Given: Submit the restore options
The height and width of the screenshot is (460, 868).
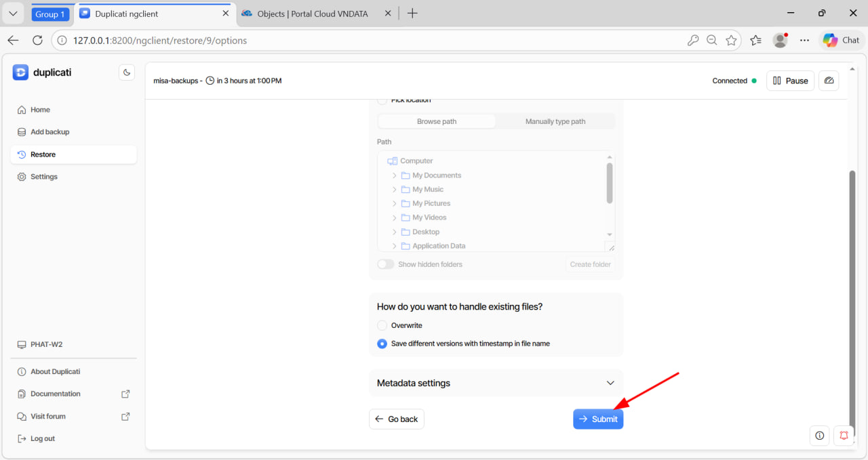Looking at the screenshot, I should pyautogui.click(x=597, y=419).
